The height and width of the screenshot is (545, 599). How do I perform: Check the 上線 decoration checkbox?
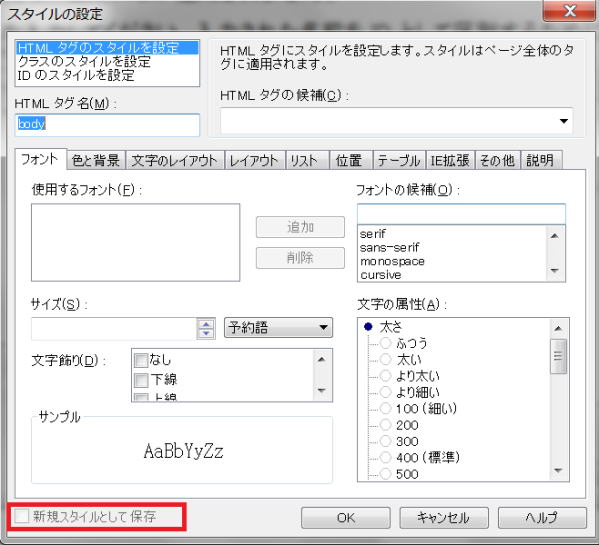(x=141, y=398)
